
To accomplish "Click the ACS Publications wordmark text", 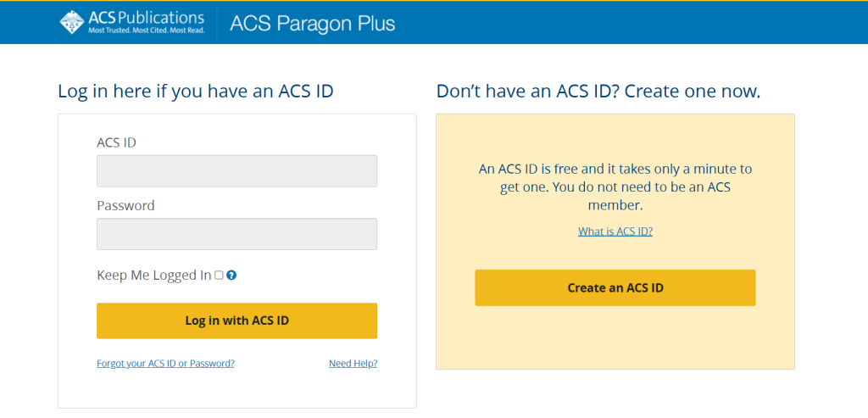I will tap(146, 18).
